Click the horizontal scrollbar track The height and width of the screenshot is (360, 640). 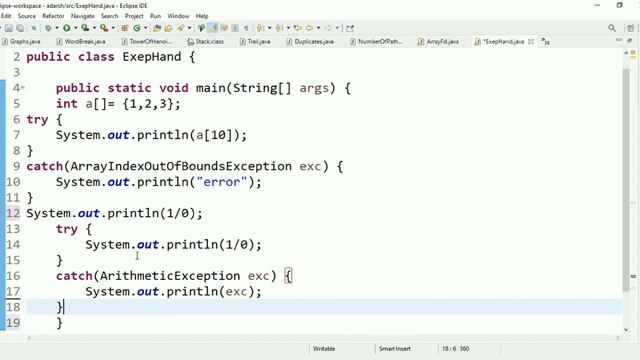point(322,338)
